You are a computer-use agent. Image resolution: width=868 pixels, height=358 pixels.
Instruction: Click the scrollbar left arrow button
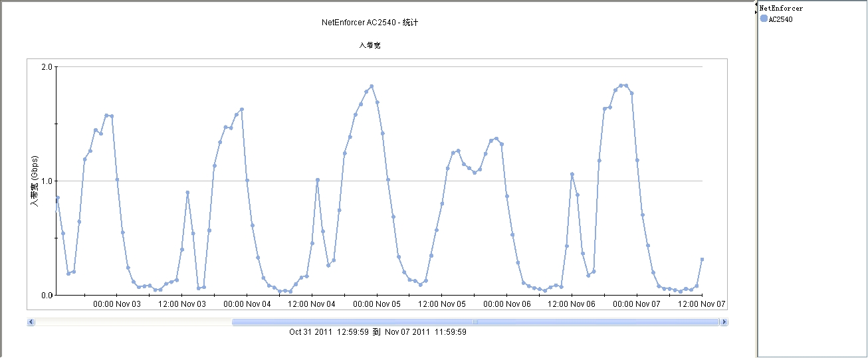pyautogui.click(x=31, y=322)
